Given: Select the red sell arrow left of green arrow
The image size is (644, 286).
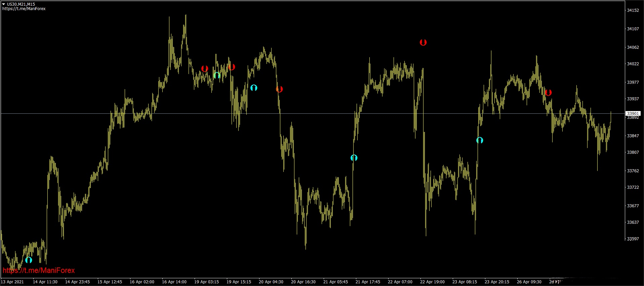Looking at the screenshot, I should [205, 69].
